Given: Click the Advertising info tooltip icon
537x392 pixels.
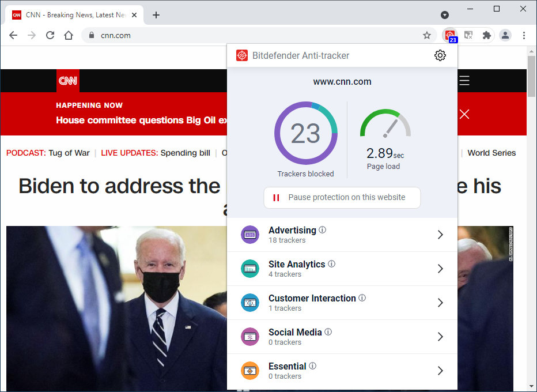Looking at the screenshot, I should (322, 229).
